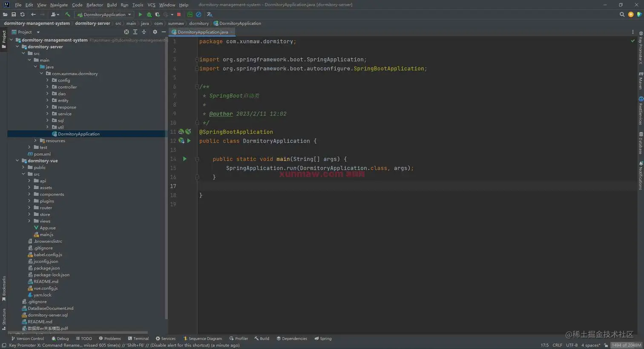Start debugging with the bug icon

pos(149,14)
